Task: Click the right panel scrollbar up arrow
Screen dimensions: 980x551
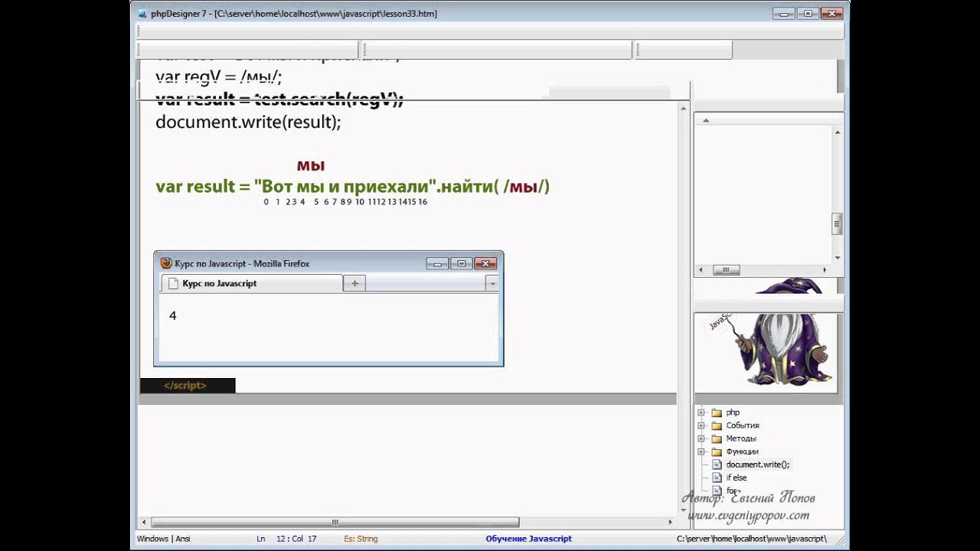Action: coord(838,132)
